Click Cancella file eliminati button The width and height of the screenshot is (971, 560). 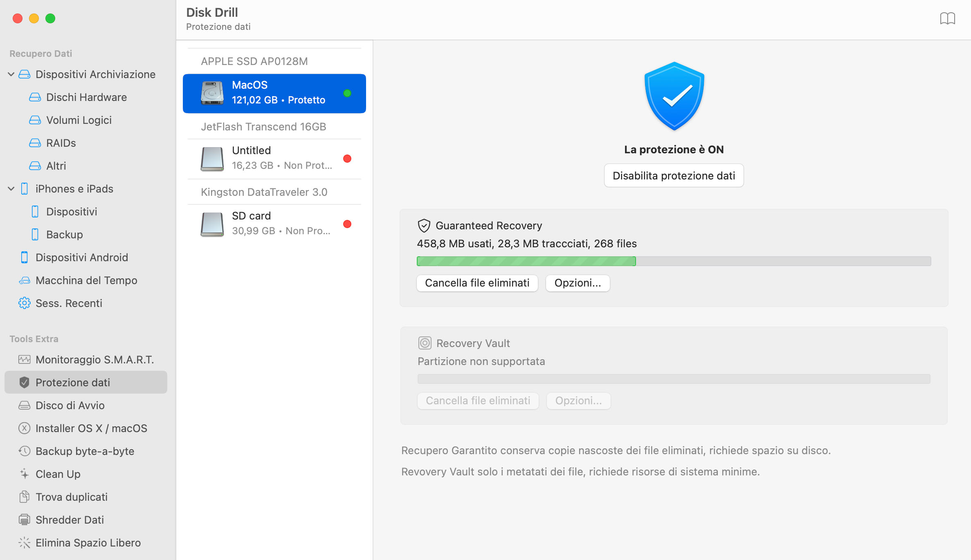477,283
